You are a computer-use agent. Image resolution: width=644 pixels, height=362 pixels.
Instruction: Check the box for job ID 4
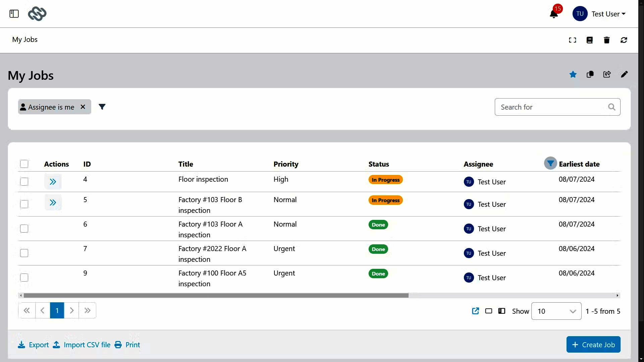[x=24, y=182]
